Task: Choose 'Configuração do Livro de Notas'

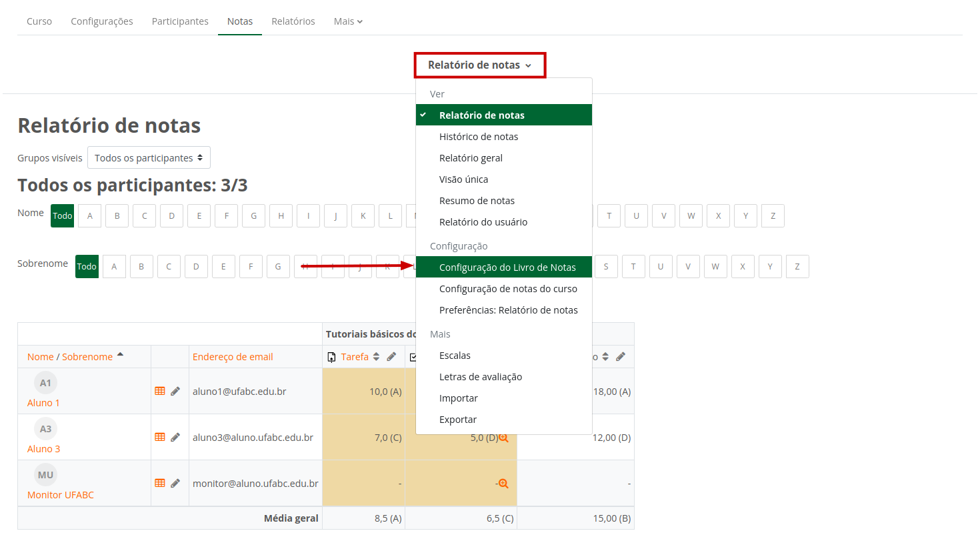Action: pyautogui.click(x=507, y=267)
